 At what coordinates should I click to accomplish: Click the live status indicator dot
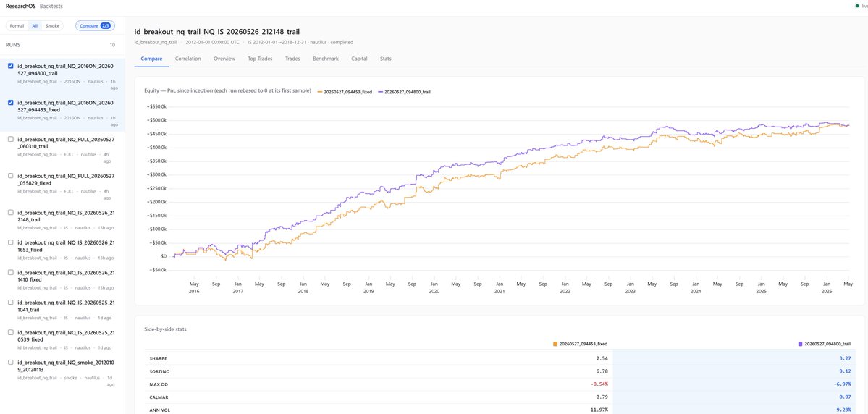coord(857,6)
